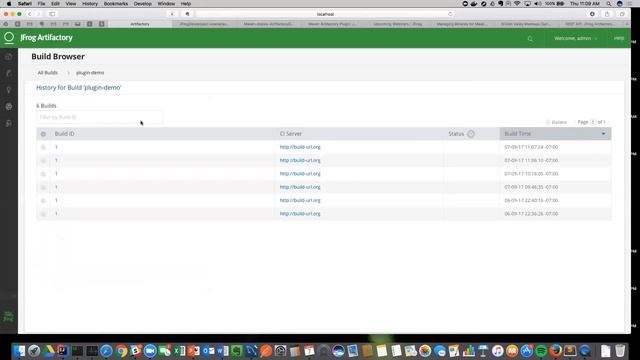640x360 pixels.
Task: Open the Admin sidebar icon
Action: 9,123
